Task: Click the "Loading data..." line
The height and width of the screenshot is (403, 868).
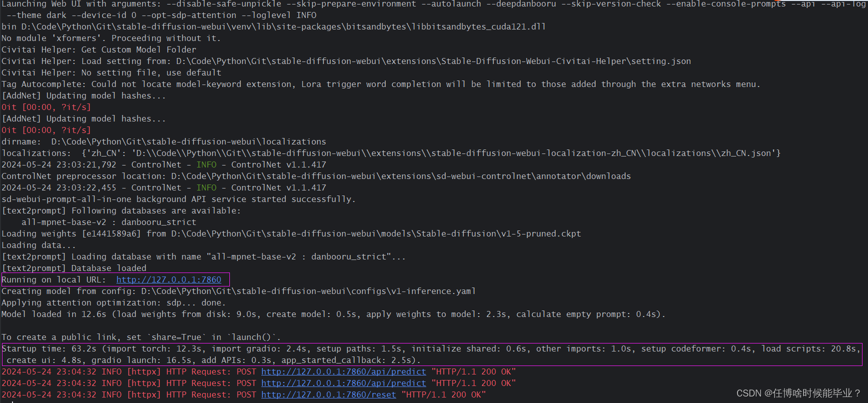Action: coord(38,245)
